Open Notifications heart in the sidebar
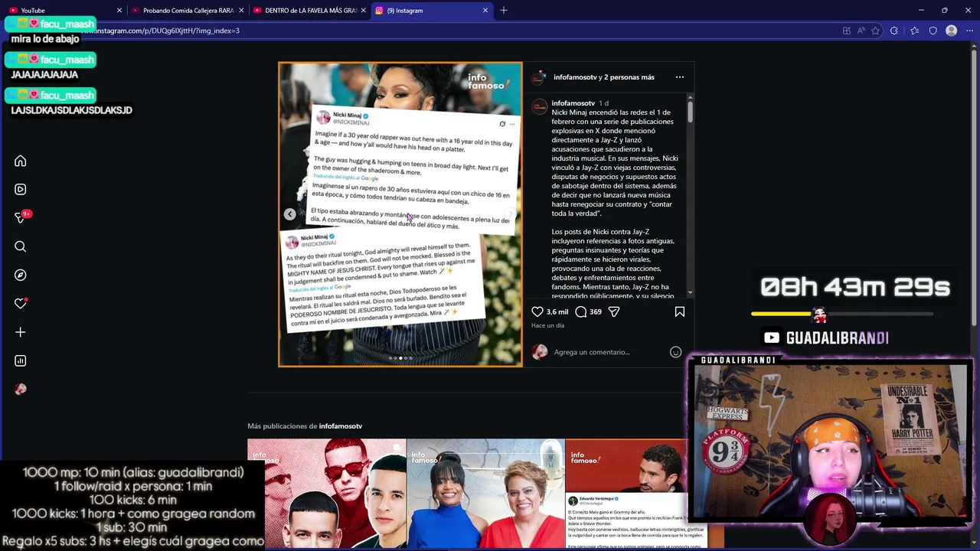 point(21,303)
